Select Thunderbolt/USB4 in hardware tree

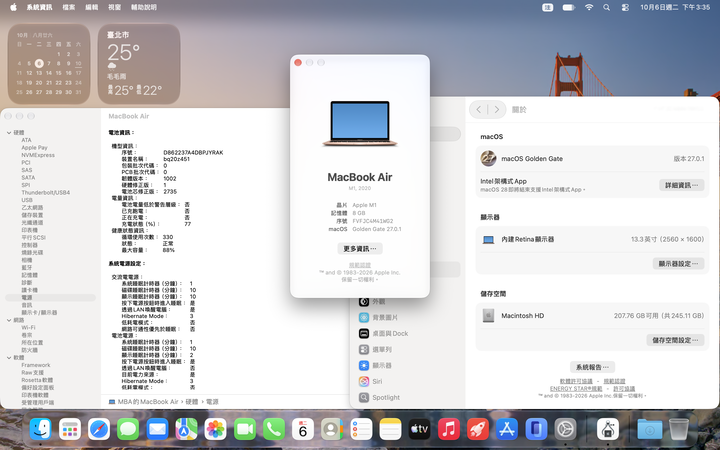pos(45,192)
